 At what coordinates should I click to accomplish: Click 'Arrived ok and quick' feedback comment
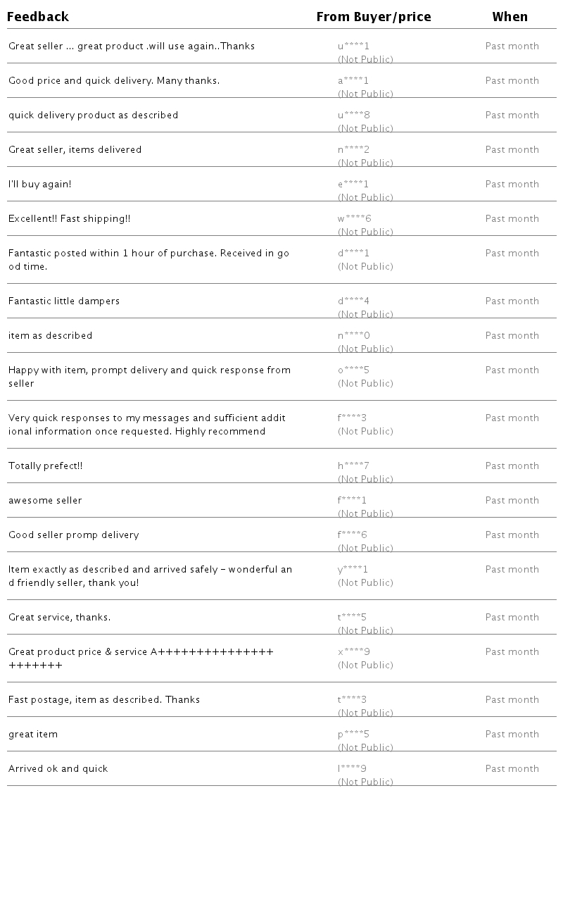(x=58, y=769)
